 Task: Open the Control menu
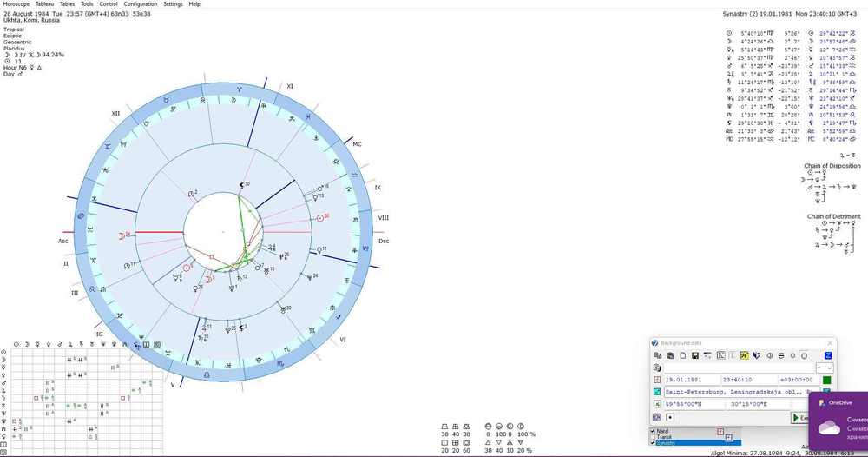click(x=108, y=3)
